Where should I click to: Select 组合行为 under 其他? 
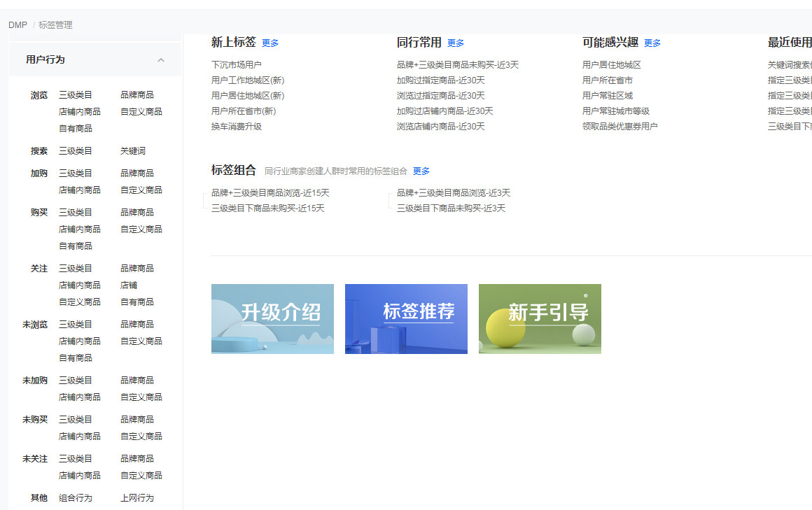click(x=76, y=498)
